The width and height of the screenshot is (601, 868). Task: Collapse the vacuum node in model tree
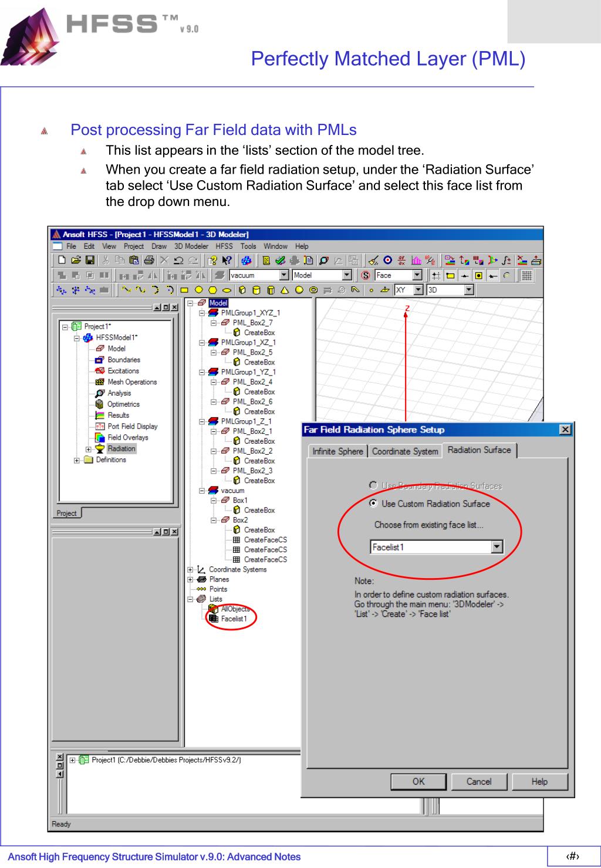click(x=202, y=491)
